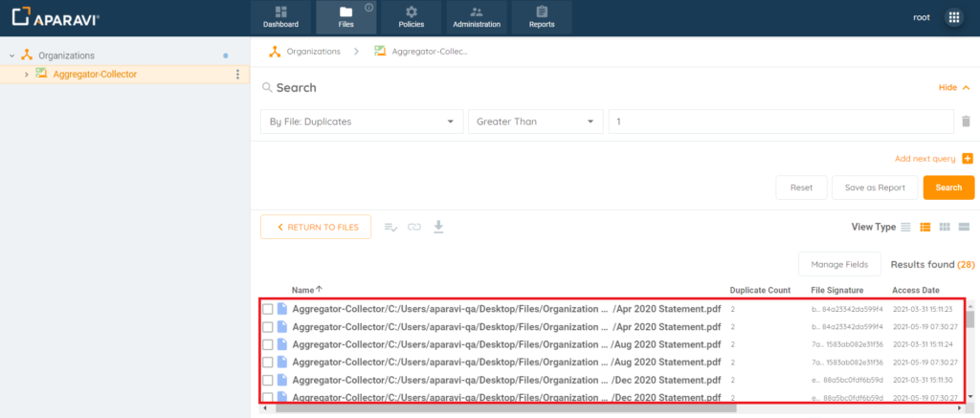Click the vertical scrollbar thumb of results
The image size is (980, 418).
[x=970, y=319]
